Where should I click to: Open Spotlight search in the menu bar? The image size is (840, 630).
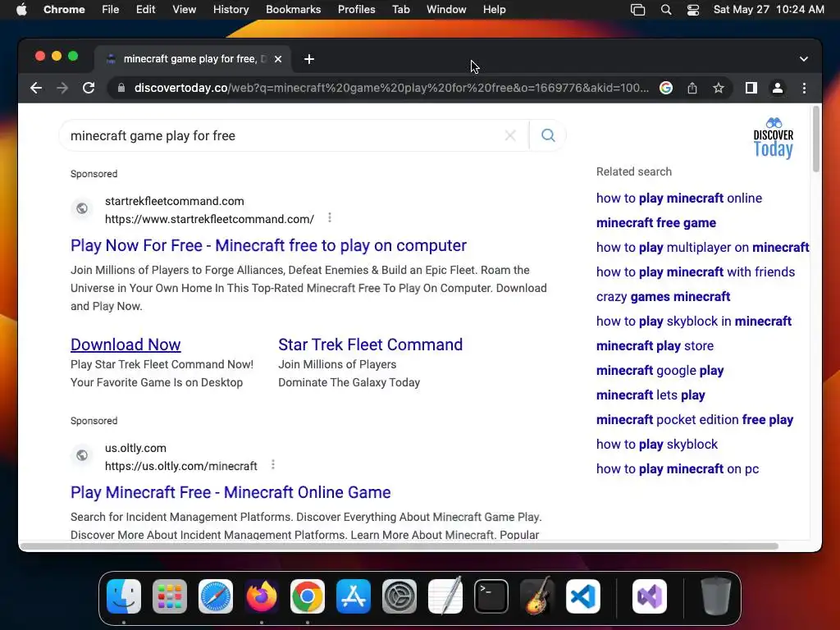point(666,10)
